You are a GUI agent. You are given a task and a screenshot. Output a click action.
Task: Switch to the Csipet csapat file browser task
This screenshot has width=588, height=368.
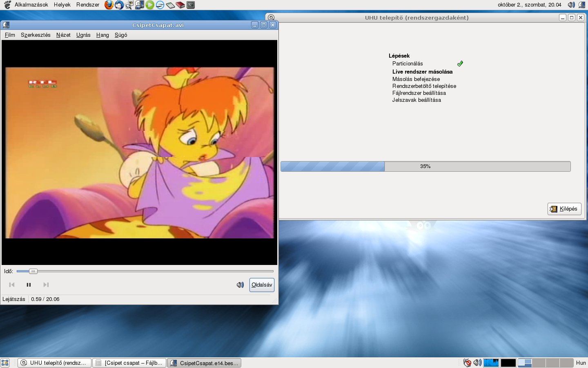(x=129, y=363)
